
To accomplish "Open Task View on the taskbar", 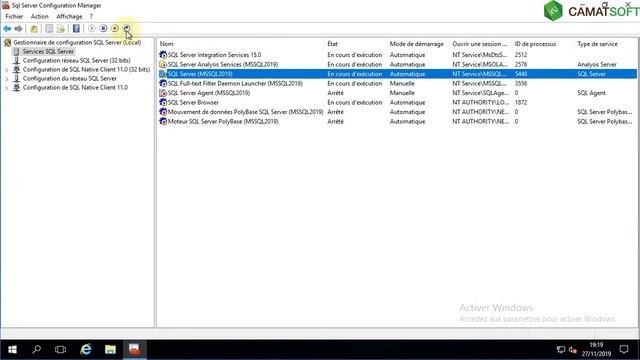I will coord(60,349).
